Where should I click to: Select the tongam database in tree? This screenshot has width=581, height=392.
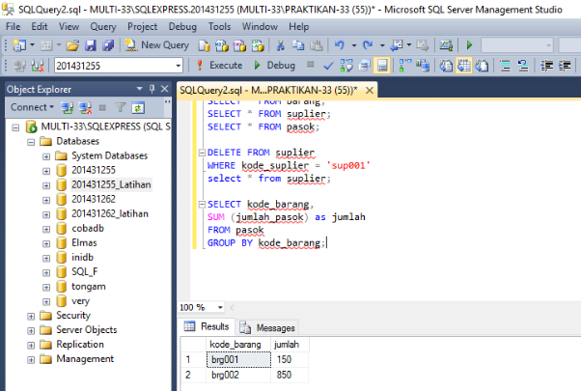[88, 287]
